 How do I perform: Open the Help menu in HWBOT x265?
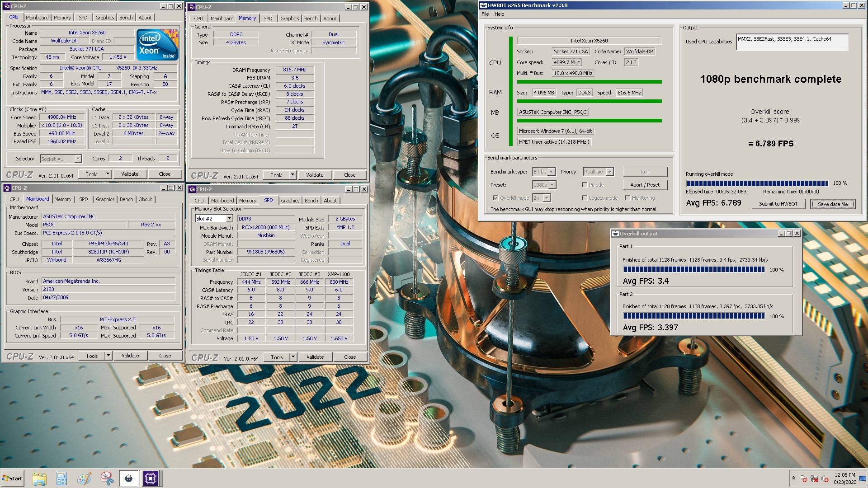499,14
